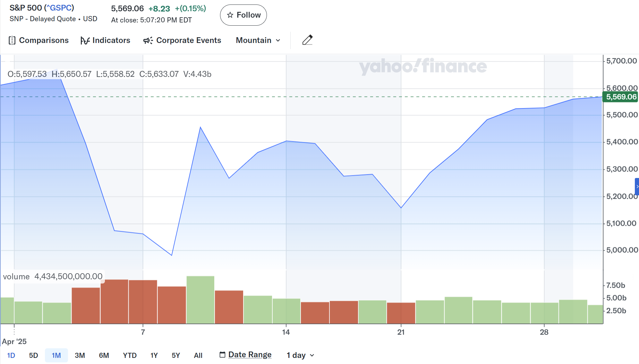This screenshot has width=639, height=364.
Task: Click the +(0.15%) percent change
Action: [x=191, y=9]
